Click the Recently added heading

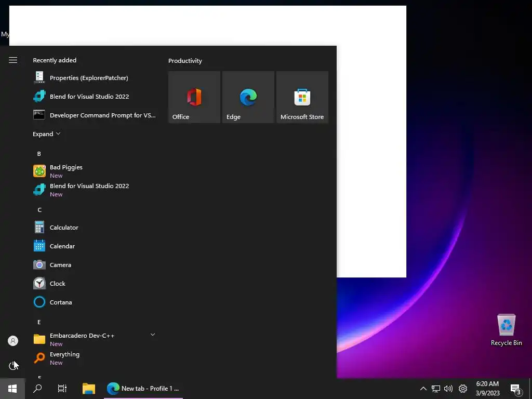coord(55,60)
